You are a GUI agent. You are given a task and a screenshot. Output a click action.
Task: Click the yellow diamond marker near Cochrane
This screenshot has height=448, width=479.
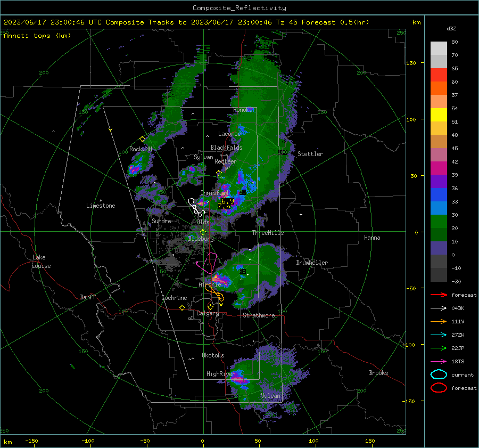pos(182,307)
